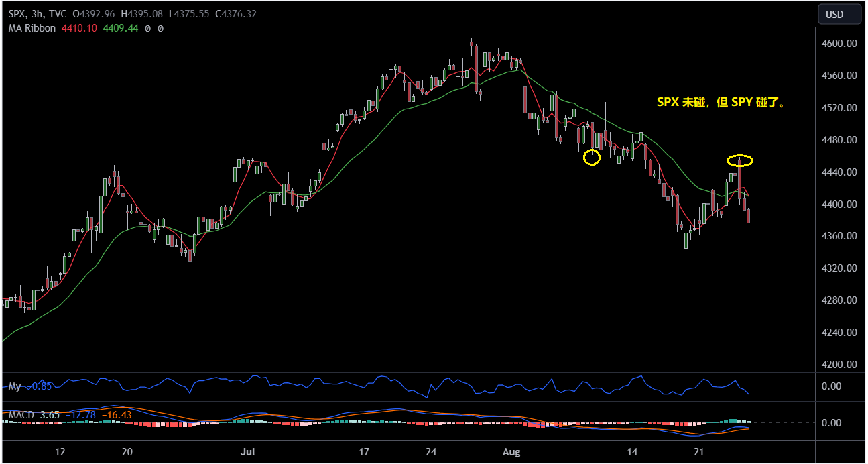This screenshot has height=464, width=868.
Task: Click the 14 date label on the time axis
Action: click(x=632, y=452)
